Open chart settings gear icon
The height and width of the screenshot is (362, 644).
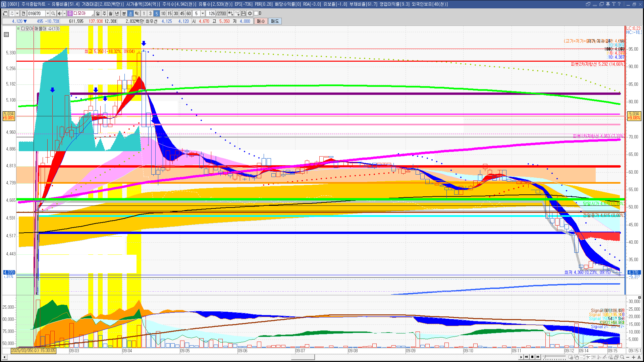(x=250, y=13)
